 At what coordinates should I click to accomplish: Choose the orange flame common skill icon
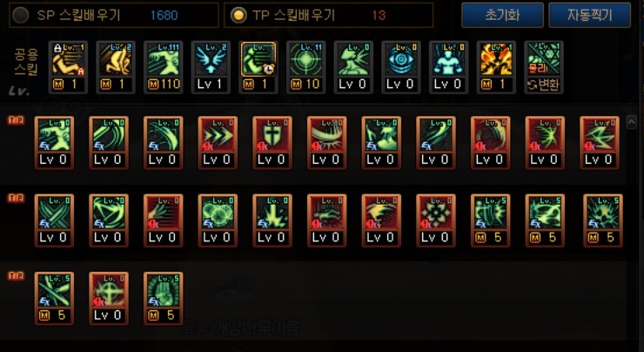pyautogui.click(x=496, y=67)
